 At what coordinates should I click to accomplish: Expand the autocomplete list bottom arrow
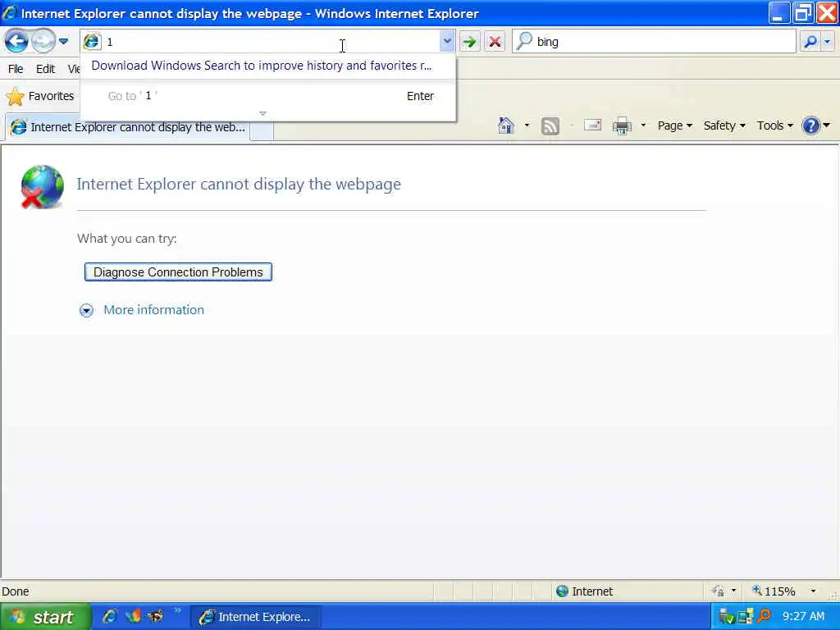262,113
